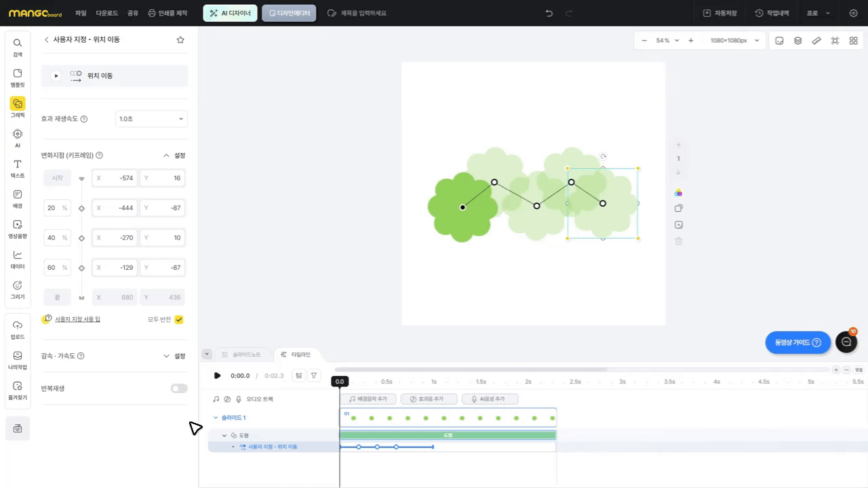The width and height of the screenshot is (868, 488).
Task: Open the 사용자 지정 사용 팁 link
Action: [x=77, y=319]
